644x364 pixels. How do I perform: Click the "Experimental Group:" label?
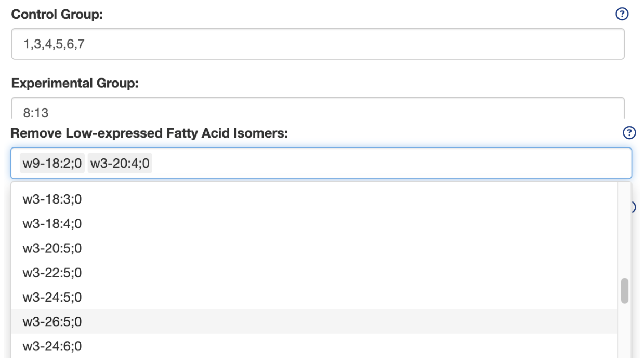75,83
